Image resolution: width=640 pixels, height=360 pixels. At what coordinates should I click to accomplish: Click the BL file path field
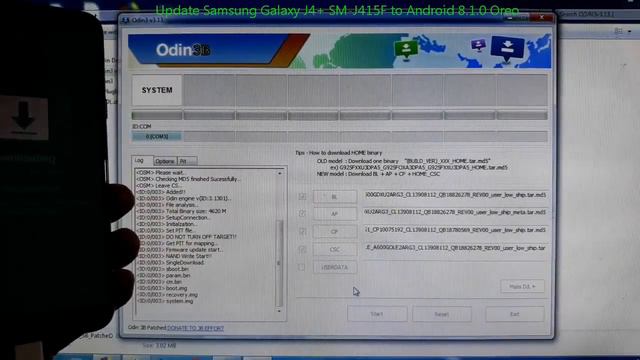pyautogui.click(x=455, y=196)
